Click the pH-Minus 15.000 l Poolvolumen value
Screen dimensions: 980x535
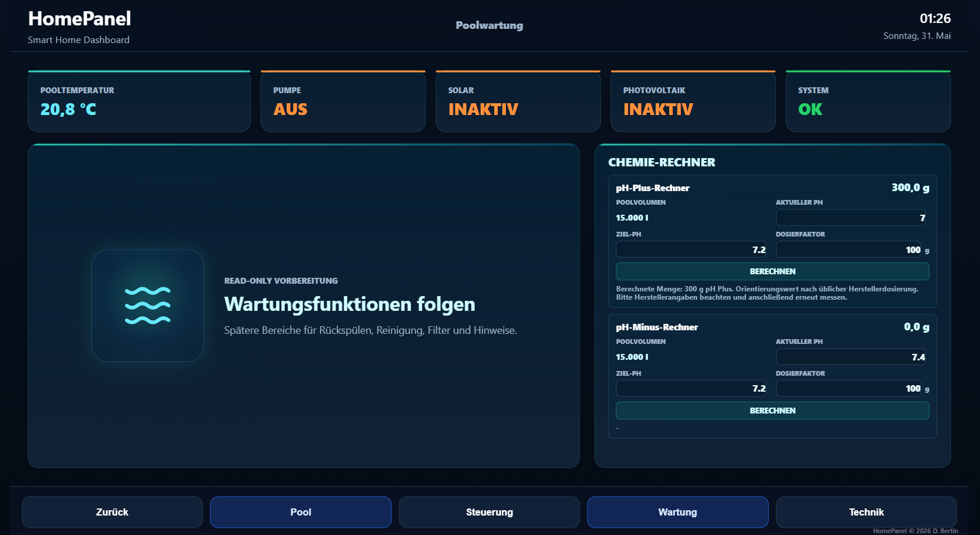coord(632,357)
